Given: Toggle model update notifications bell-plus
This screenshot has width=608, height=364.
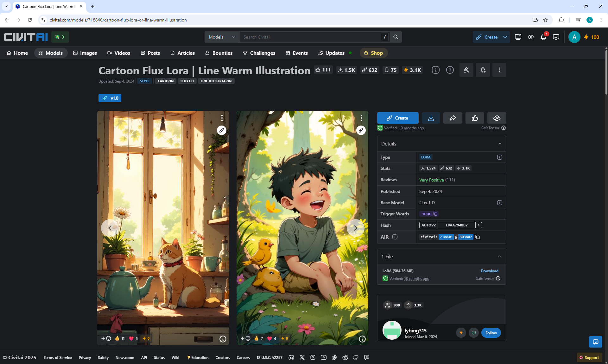Looking at the screenshot, I should 483,70.
